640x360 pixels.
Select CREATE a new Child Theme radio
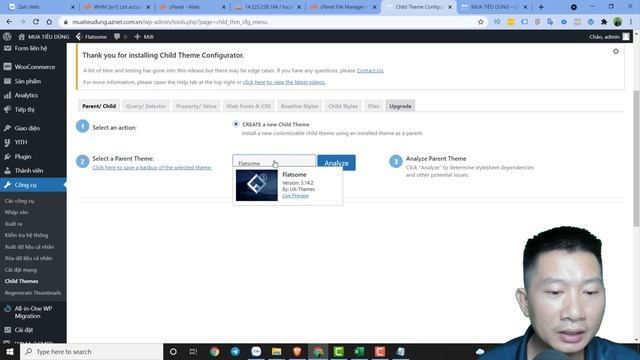pos(236,124)
